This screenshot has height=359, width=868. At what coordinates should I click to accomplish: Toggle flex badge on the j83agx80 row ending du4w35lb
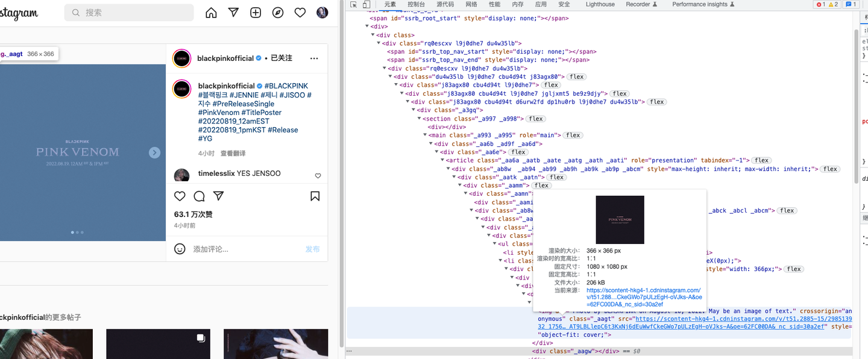point(656,102)
